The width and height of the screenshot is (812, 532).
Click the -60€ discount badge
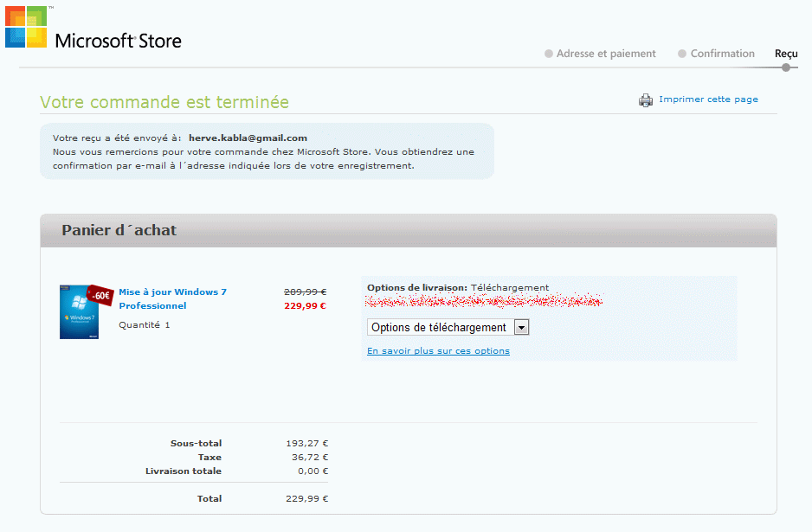(x=100, y=296)
